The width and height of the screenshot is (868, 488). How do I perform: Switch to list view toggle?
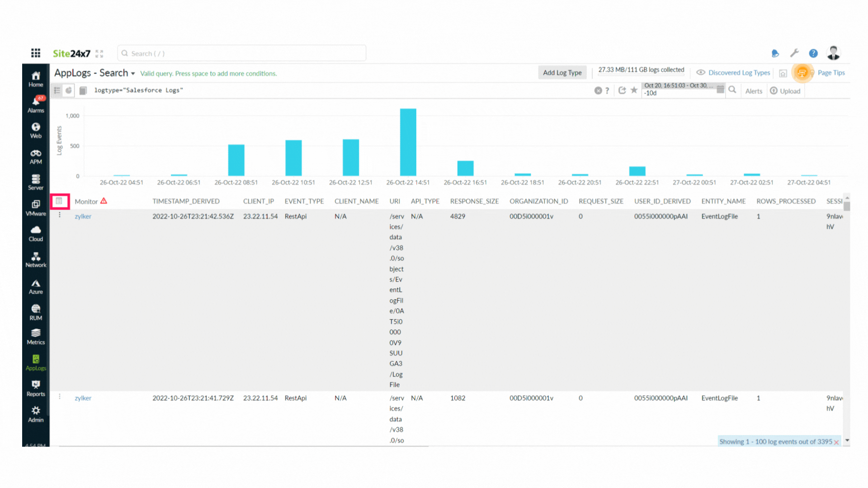pos(57,90)
